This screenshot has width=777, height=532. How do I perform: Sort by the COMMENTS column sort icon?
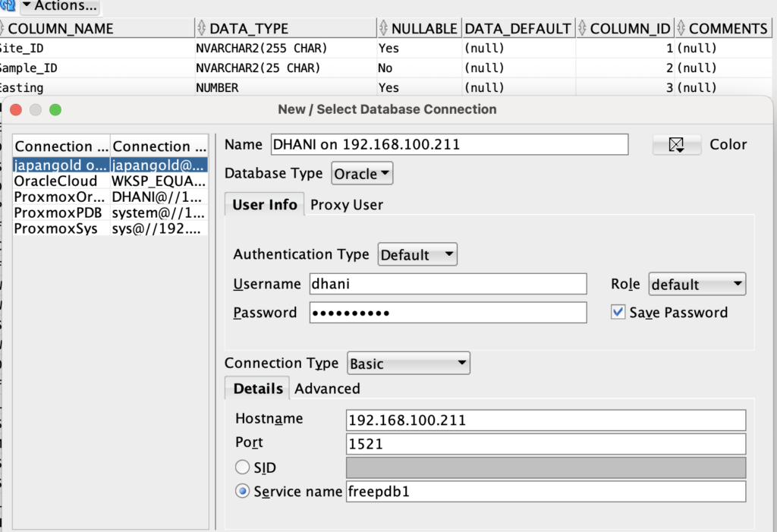coord(681,28)
